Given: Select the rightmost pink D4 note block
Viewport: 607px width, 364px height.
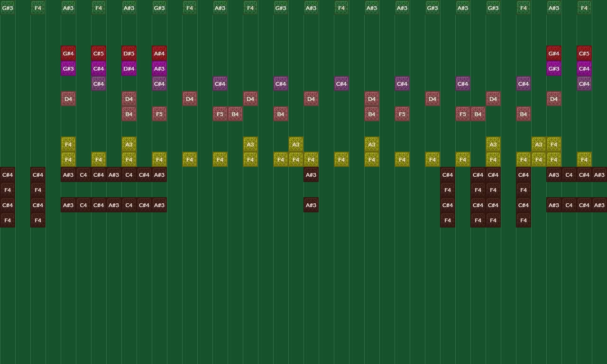Looking at the screenshot, I should tap(554, 99).
